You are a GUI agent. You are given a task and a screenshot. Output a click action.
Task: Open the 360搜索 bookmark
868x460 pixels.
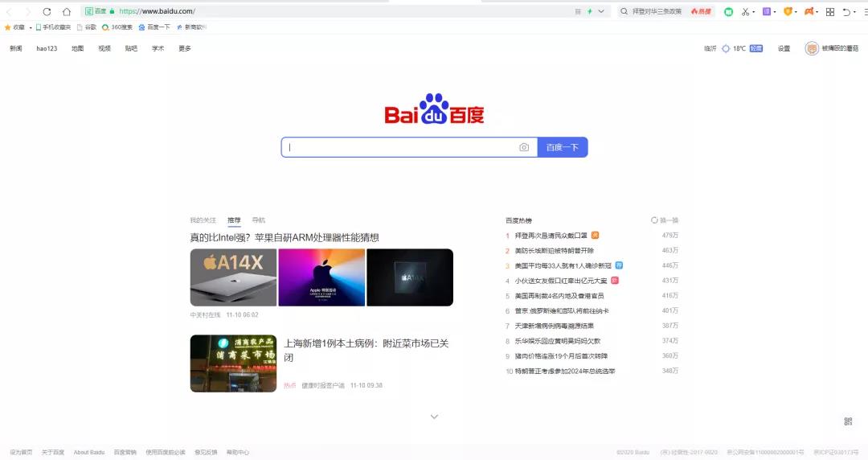117,27
